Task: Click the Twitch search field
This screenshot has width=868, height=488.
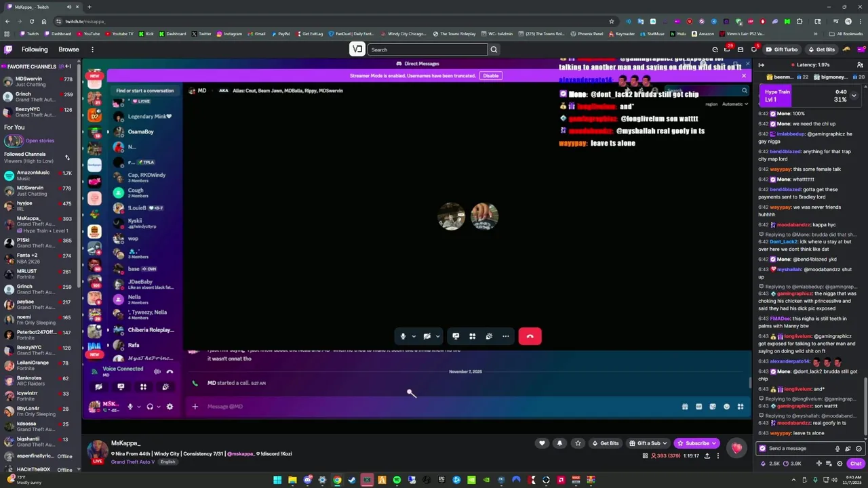Action: click(x=428, y=49)
